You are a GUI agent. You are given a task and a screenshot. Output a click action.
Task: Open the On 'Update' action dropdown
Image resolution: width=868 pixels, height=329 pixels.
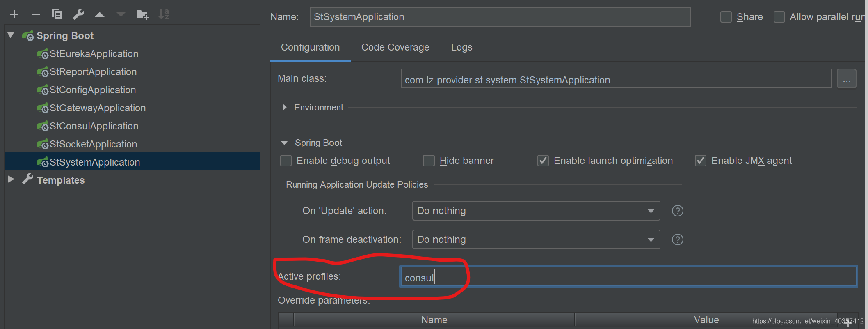[536, 211]
